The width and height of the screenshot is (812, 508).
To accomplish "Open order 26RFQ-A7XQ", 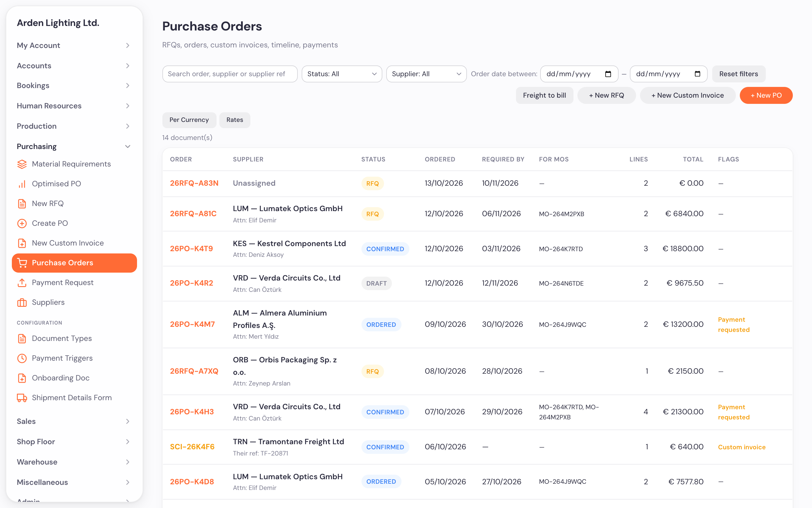I will click(x=194, y=371).
